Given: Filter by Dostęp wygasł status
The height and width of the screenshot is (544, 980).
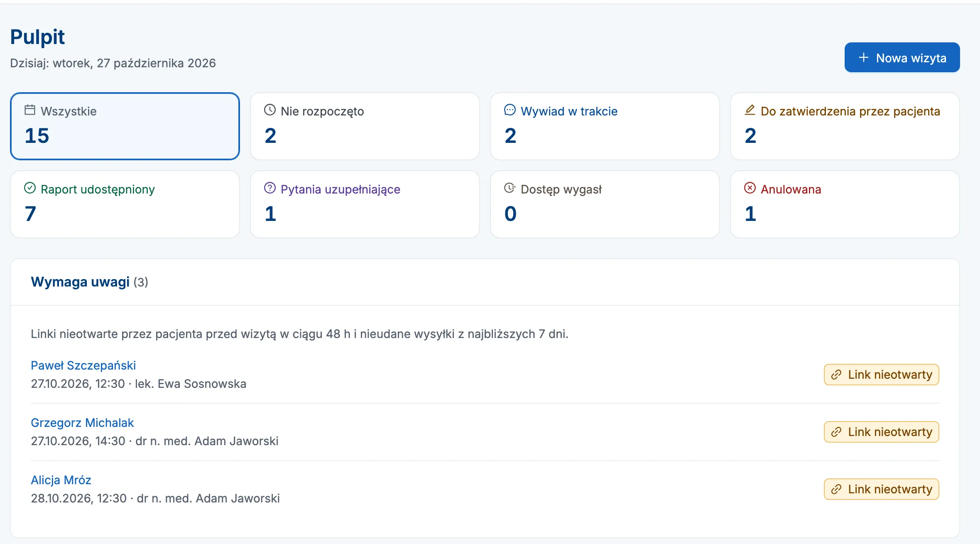Looking at the screenshot, I should [605, 204].
